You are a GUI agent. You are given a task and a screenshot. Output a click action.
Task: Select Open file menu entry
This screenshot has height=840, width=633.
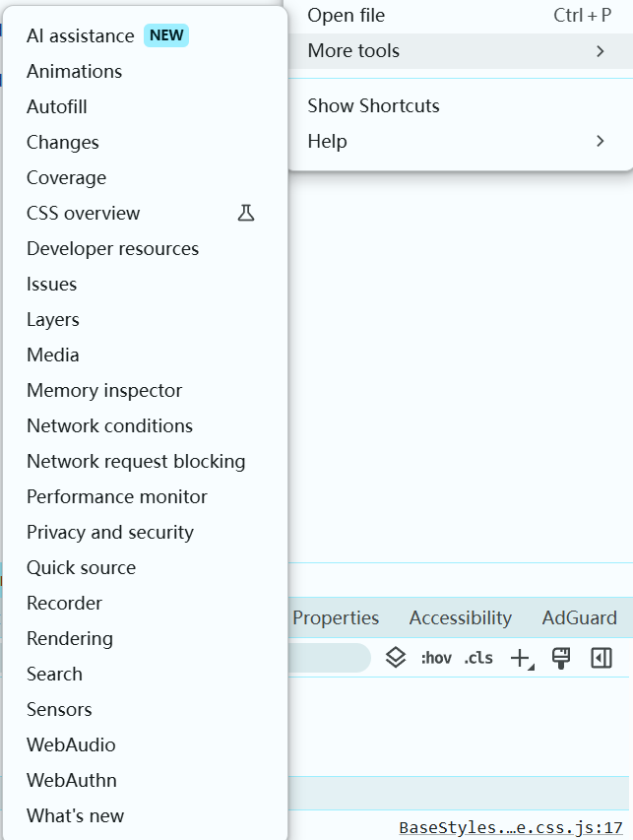point(347,16)
